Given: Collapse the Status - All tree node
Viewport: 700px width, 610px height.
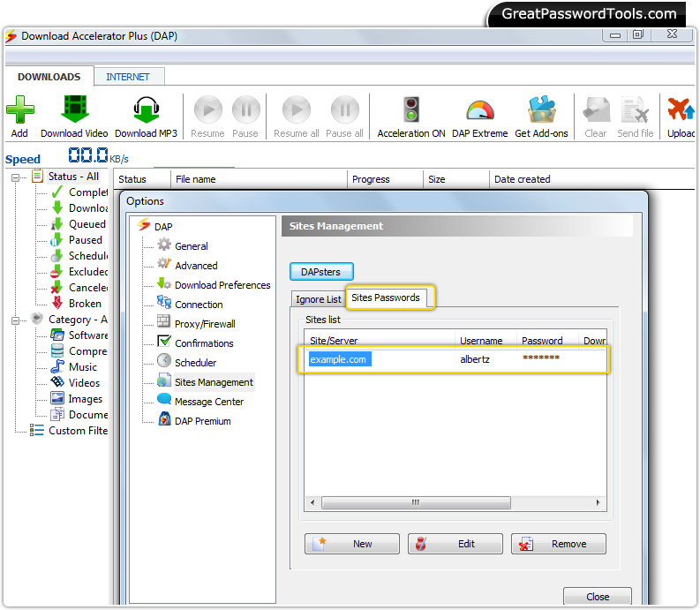Looking at the screenshot, I should (x=16, y=177).
